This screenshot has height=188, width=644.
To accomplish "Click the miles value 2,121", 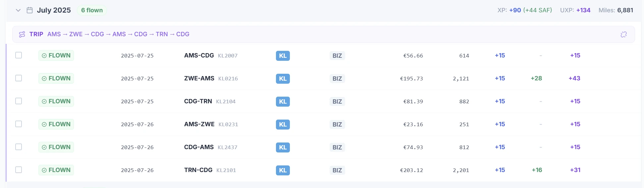I will click(461, 79).
